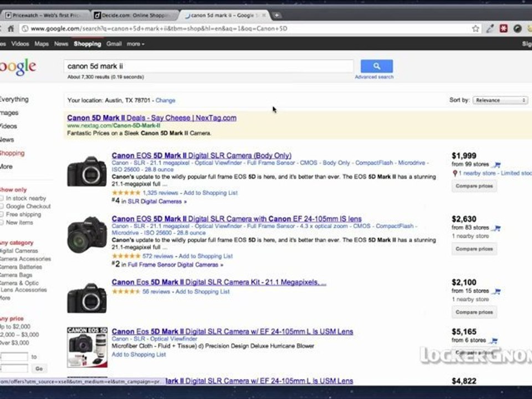Open Gmail in Google top bar
532x399 pixels.
point(114,44)
